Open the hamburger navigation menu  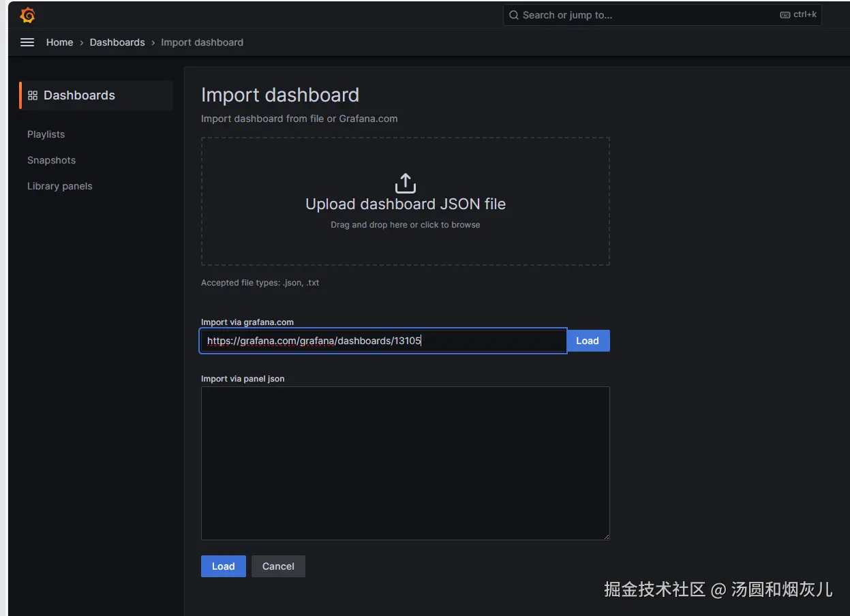point(27,42)
